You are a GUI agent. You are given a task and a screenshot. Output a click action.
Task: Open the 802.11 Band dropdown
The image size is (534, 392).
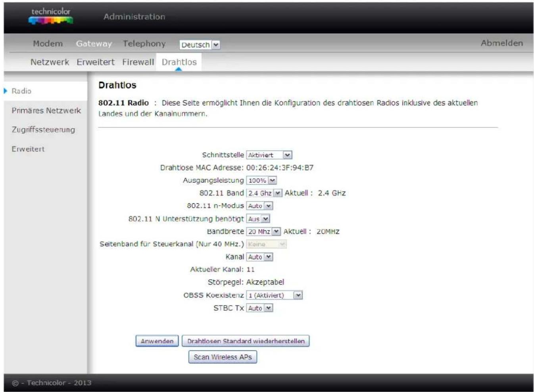(264, 193)
